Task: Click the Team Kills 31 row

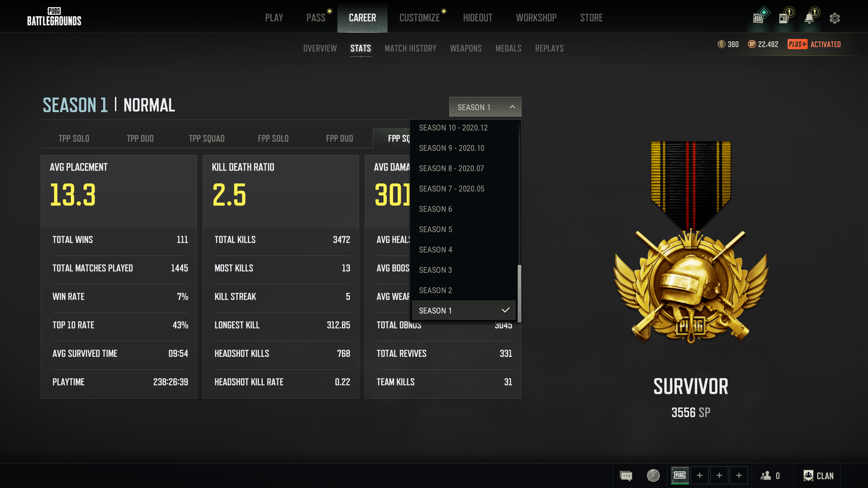Action: [x=444, y=382]
